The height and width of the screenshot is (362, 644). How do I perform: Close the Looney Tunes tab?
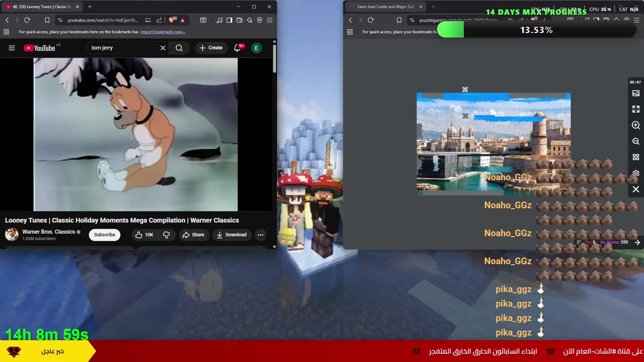77,7
